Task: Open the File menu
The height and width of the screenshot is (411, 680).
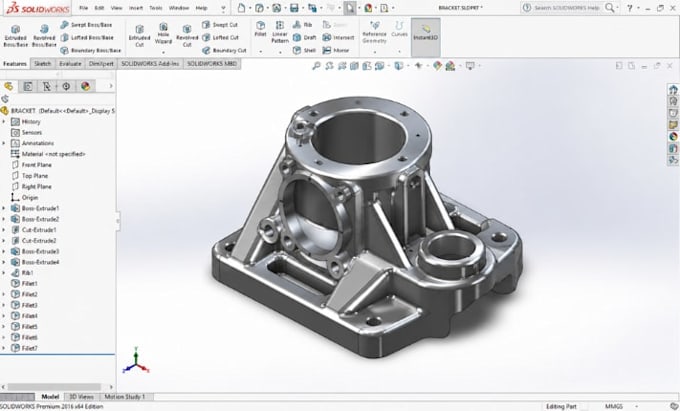Action: (84, 8)
